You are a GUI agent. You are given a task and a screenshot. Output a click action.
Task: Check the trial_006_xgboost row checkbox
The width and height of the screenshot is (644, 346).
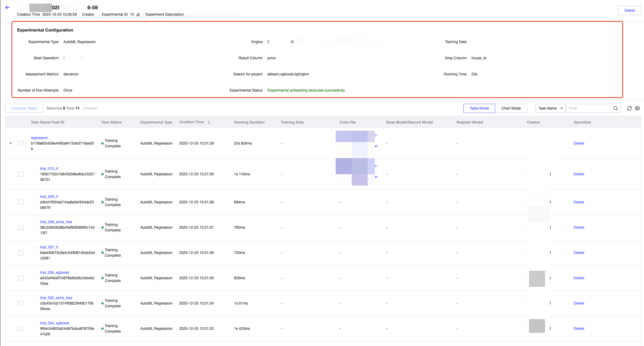tap(21, 278)
